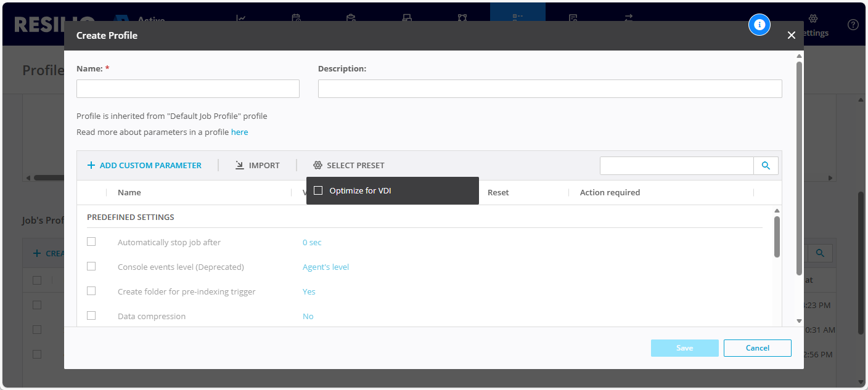Open the blue info icon on the dialog
The image size is (868, 390).
(x=759, y=25)
